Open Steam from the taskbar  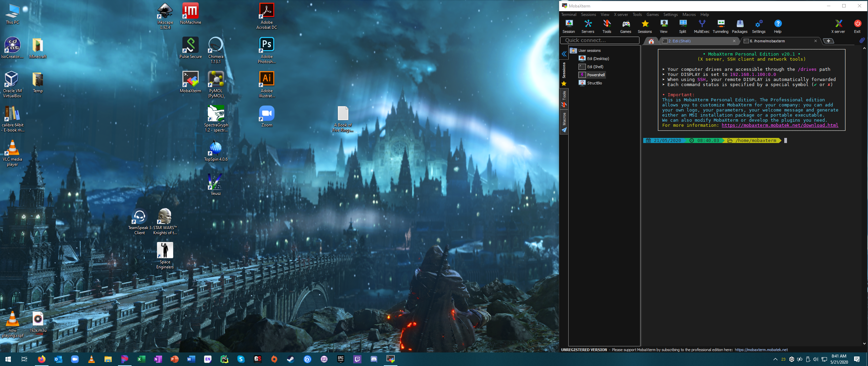(291, 359)
